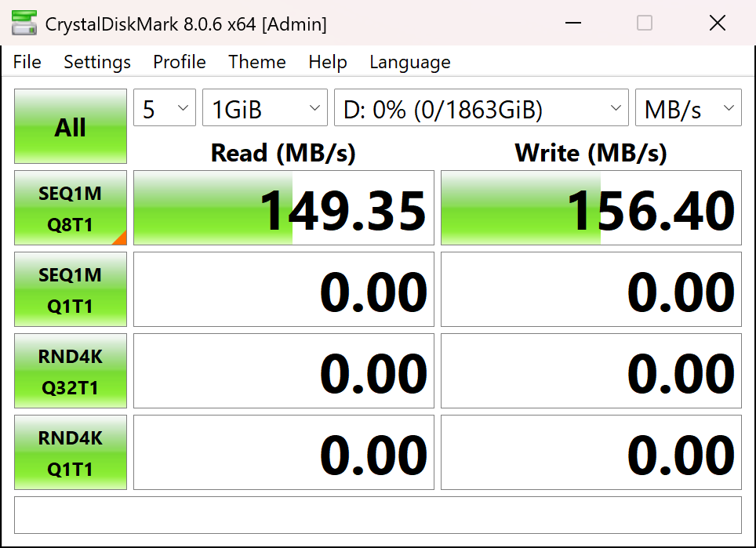This screenshot has width=756, height=548.
Task: Open the Settings menu
Action: tap(96, 62)
